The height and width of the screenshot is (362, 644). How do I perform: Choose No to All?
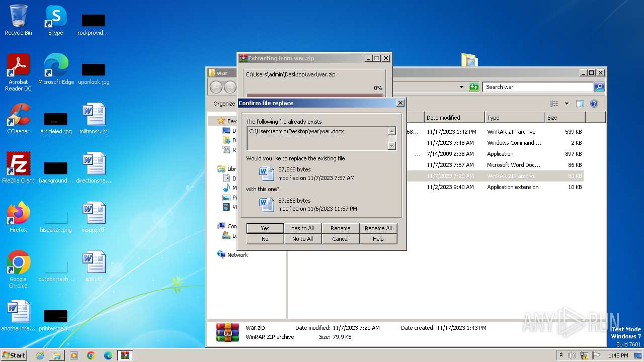pos(303,239)
